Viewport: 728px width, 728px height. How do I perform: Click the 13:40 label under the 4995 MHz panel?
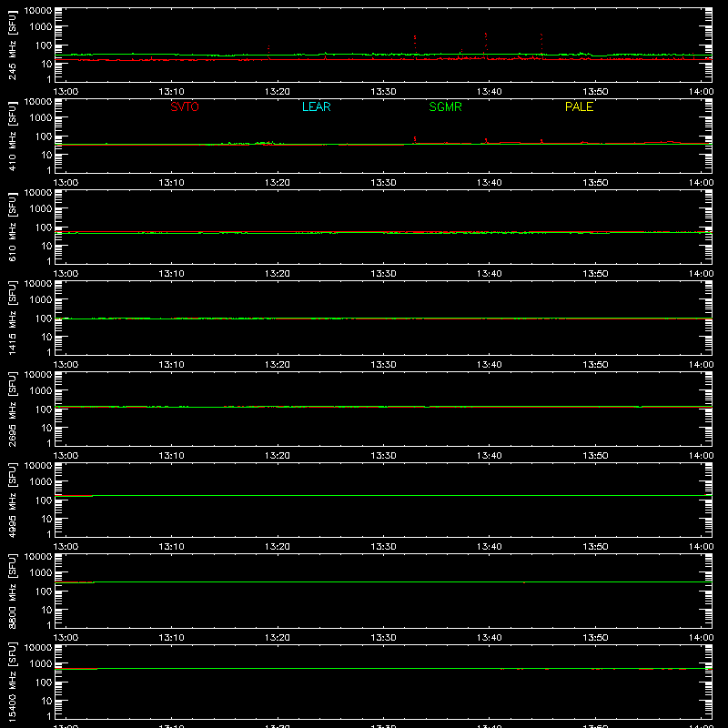[x=490, y=547]
